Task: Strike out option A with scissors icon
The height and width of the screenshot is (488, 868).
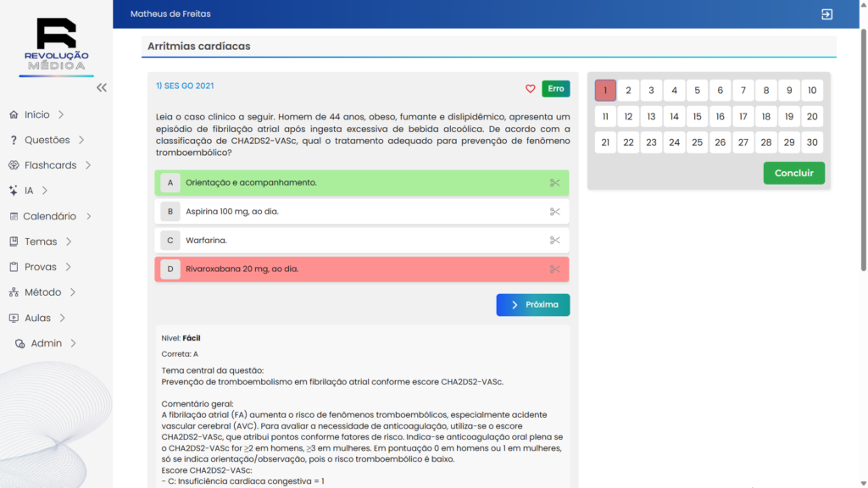Action: click(x=554, y=183)
